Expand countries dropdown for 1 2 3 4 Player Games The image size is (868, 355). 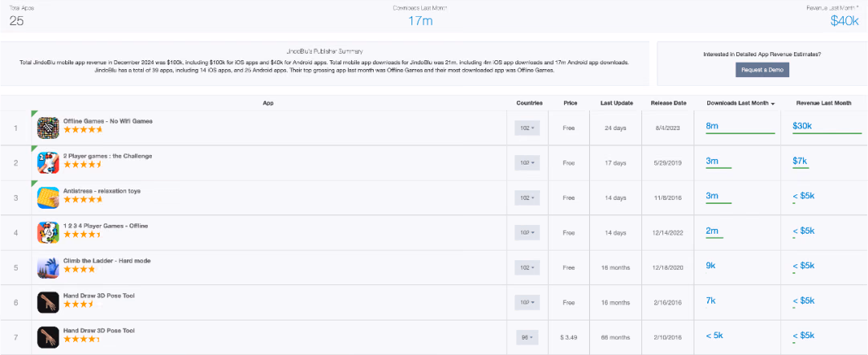coord(527,232)
